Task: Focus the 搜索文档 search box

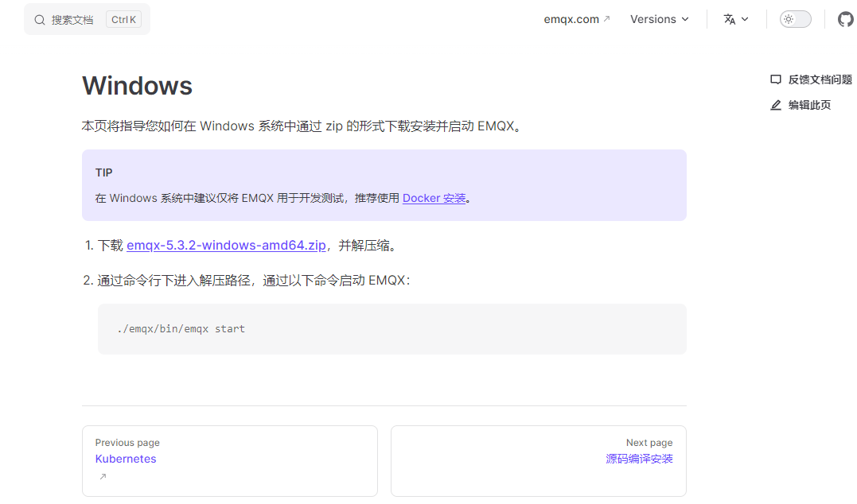Action: [87, 20]
